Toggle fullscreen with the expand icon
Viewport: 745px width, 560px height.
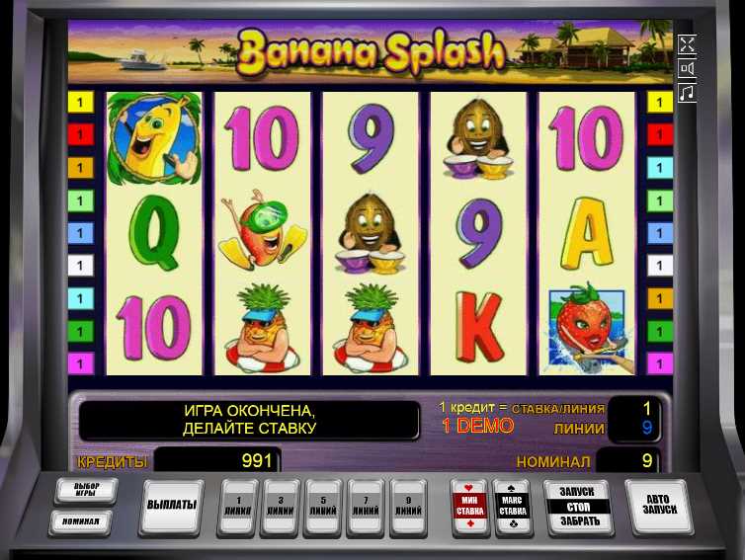(688, 44)
